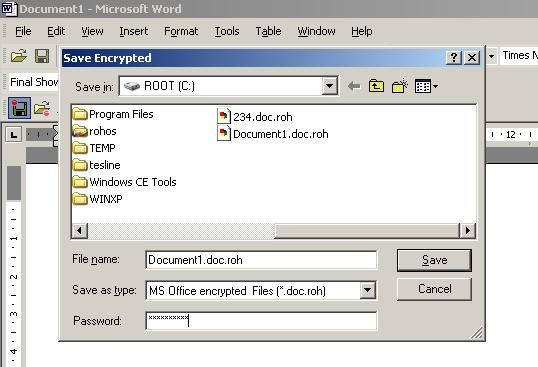Click the tab selector L button on ruler

[14, 134]
